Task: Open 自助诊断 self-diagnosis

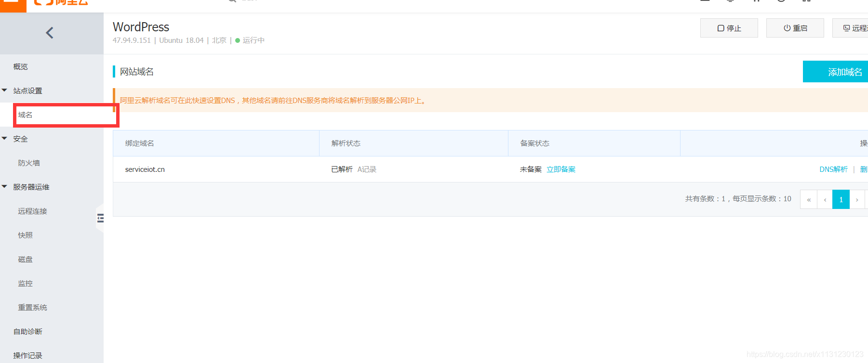Action: pos(27,331)
